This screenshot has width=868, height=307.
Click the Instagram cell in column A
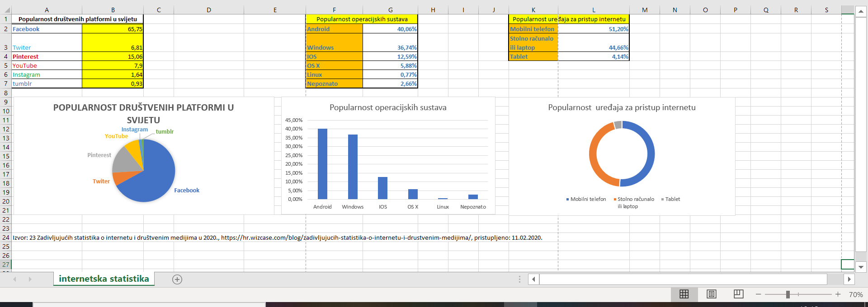47,74
